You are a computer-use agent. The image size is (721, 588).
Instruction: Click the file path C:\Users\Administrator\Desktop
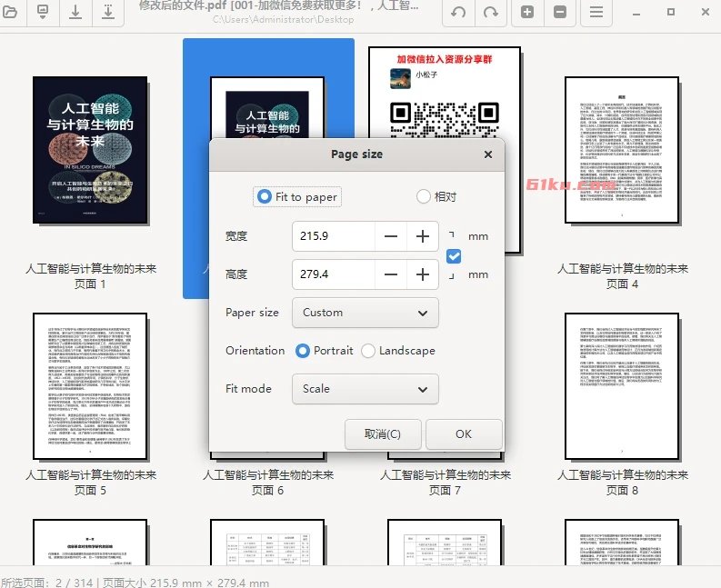coord(284,19)
